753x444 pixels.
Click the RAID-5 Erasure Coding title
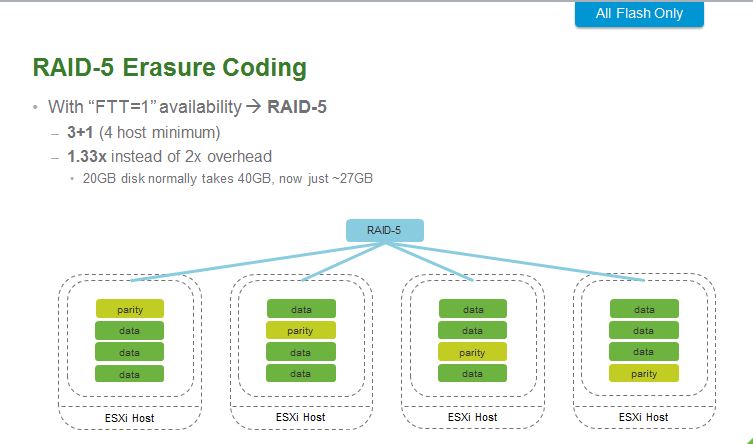tap(169, 68)
